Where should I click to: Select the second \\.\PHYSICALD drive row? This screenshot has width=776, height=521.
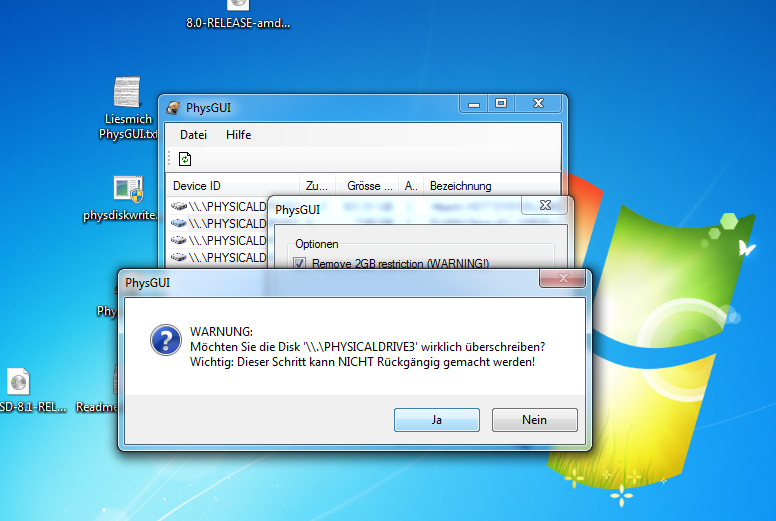click(218, 224)
